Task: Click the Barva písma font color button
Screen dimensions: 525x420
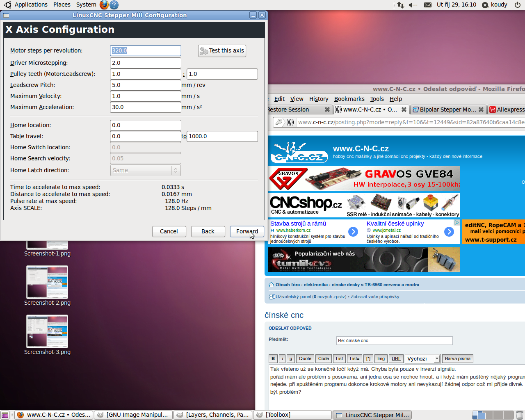Action: 457,358
